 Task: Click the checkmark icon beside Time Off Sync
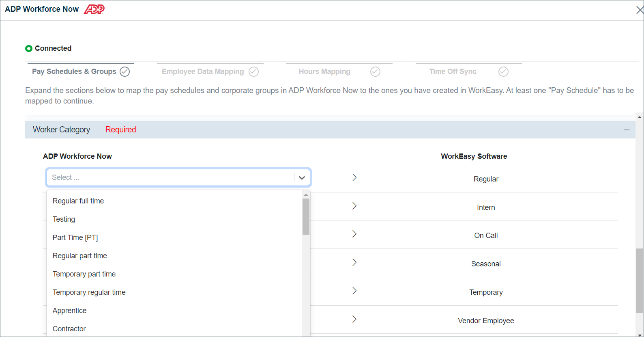point(503,71)
